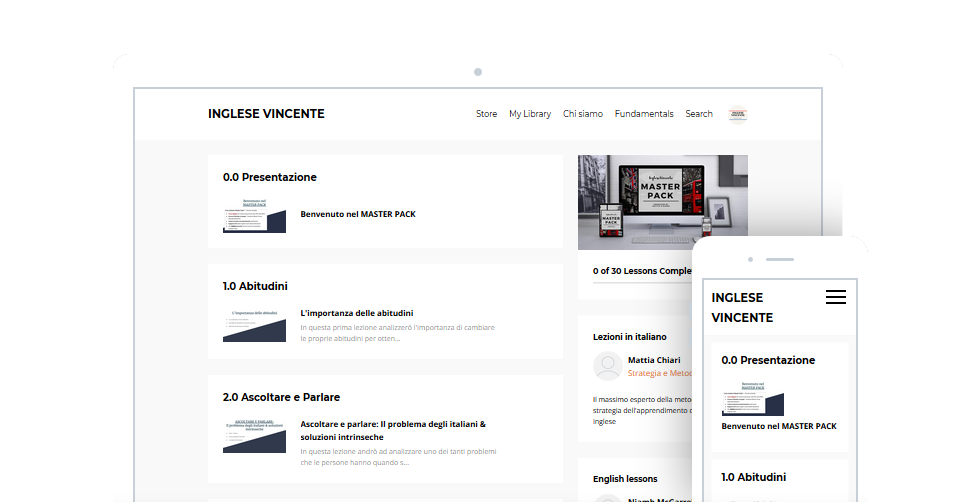Open Fundamentals from the top navigation
Image resolution: width=959 pixels, height=502 pixels.
[x=643, y=114]
